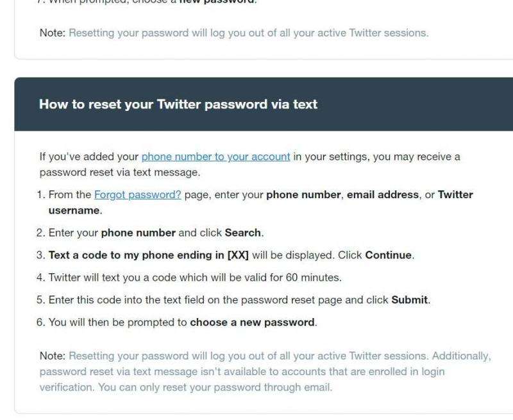
Task: Click 'choose a new password' in step 6
Action: [252, 322]
